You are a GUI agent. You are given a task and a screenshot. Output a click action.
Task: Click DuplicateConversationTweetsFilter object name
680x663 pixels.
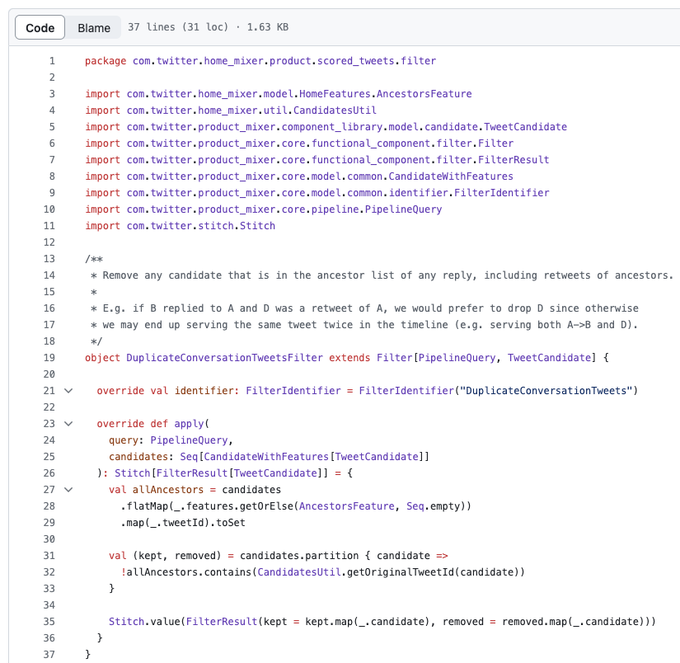[225, 358]
